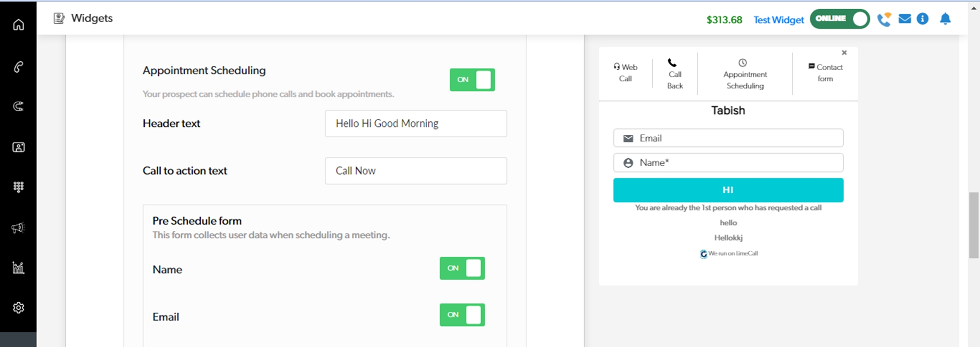Open the Home icon in sidebar

tap(18, 25)
